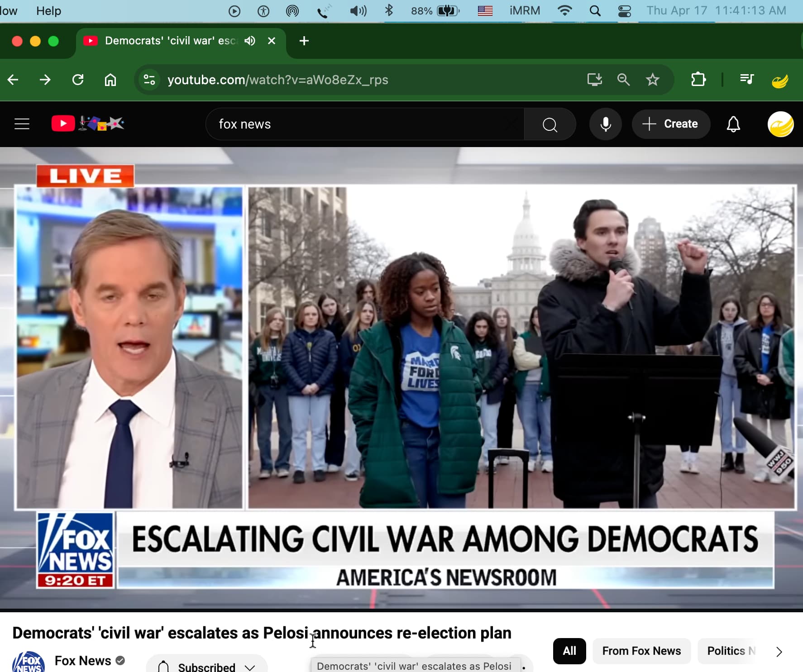Open the YouTube account avatar menu
This screenshot has width=803, height=672.
pos(780,124)
